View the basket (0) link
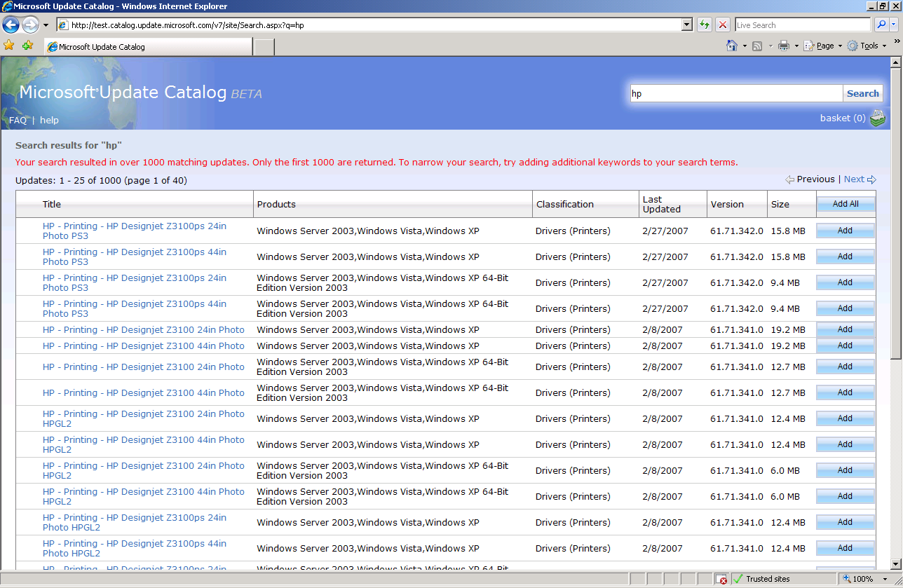 [x=843, y=118]
